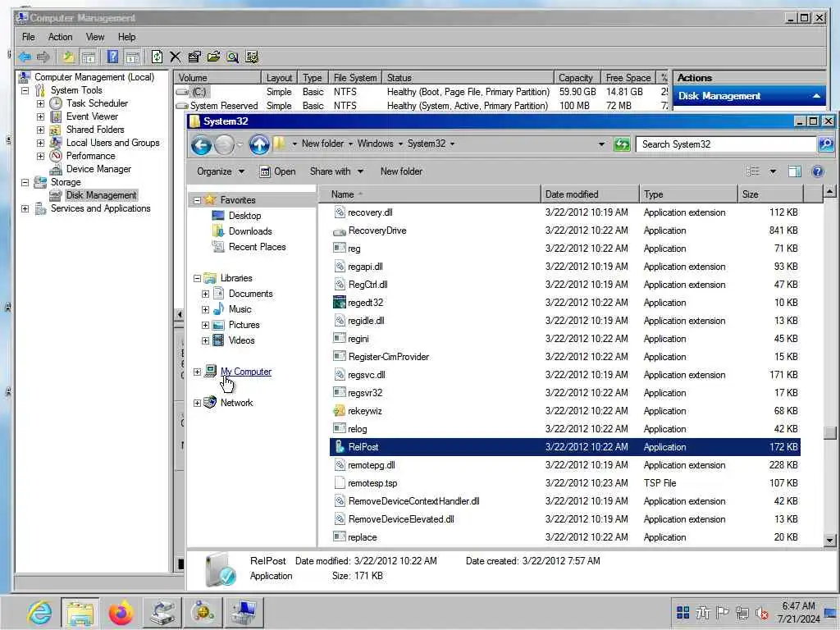The image size is (840, 630).
Task: Select the rekeywiz file
Action: (x=565, y=411)
